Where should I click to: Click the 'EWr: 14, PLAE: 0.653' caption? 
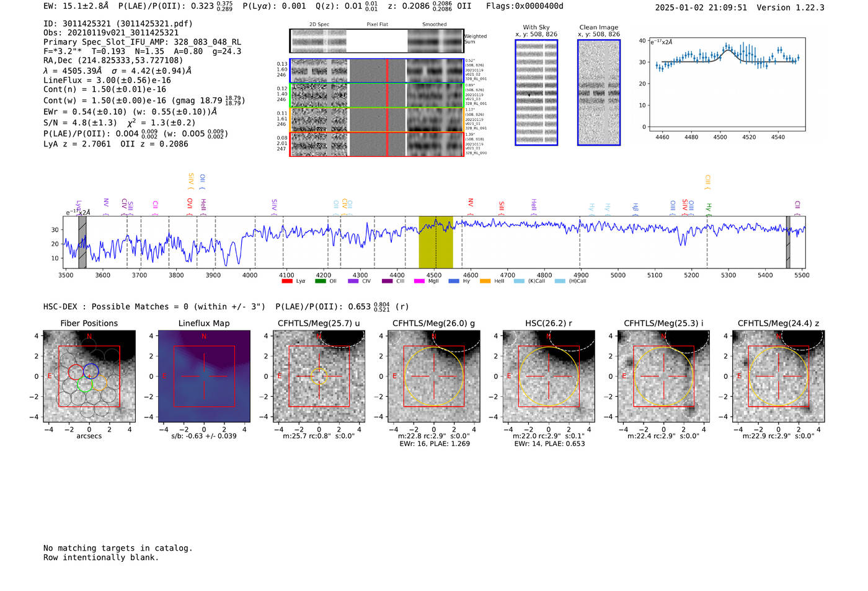(549, 444)
